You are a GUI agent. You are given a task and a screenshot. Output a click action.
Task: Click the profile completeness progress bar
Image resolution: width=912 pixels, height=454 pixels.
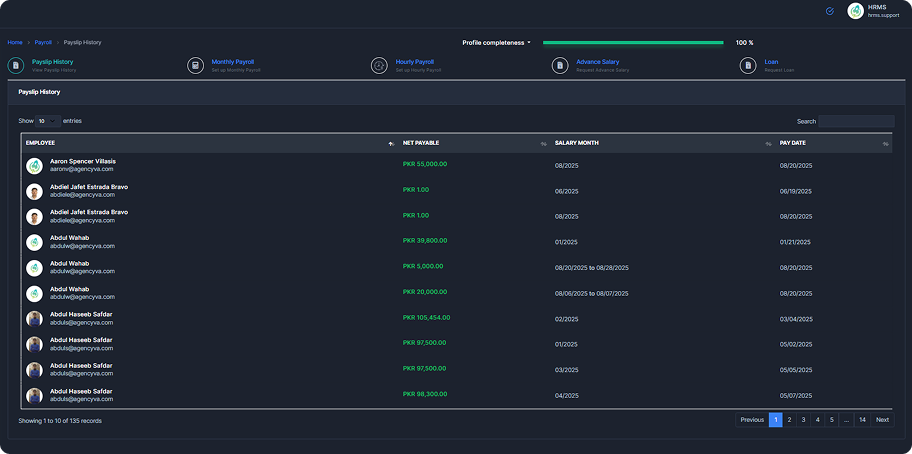pyautogui.click(x=633, y=43)
